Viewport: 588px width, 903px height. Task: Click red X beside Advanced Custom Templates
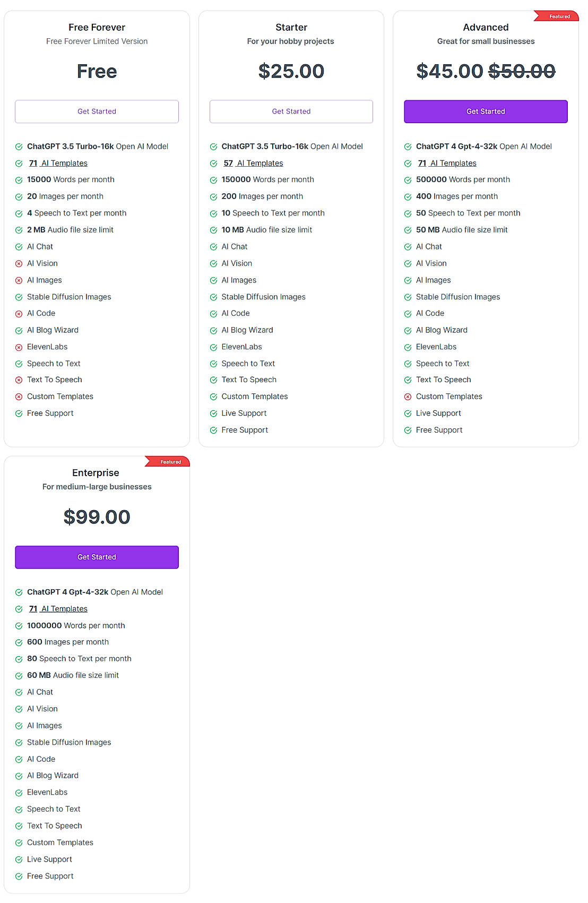(x=408, y=397)
